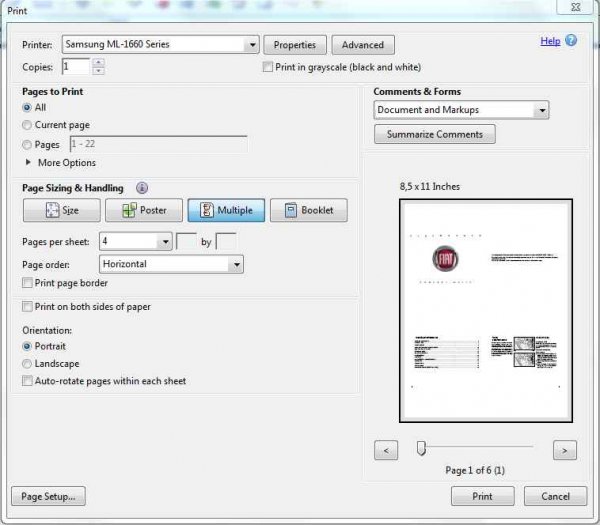Click the Help link
The width and height of the screenshot is (600, 525).
tap(550, 41)
